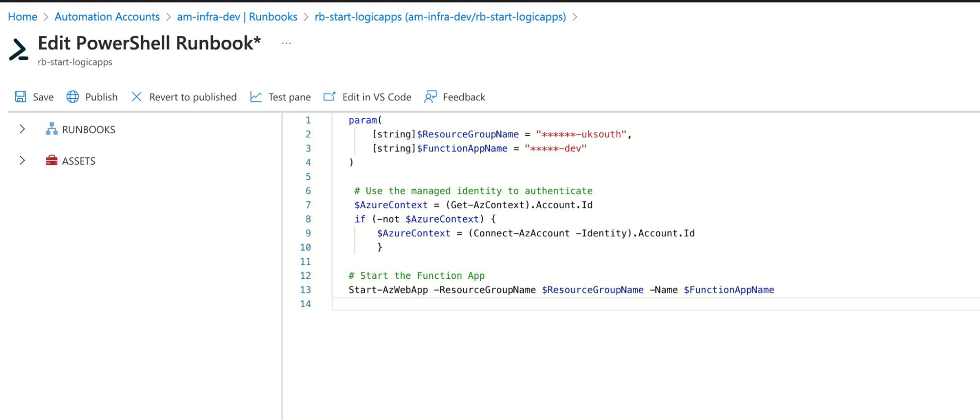This screenshot has width=980, height=420.
Task: Click the Publish globe icon
Action: [73, 97]
